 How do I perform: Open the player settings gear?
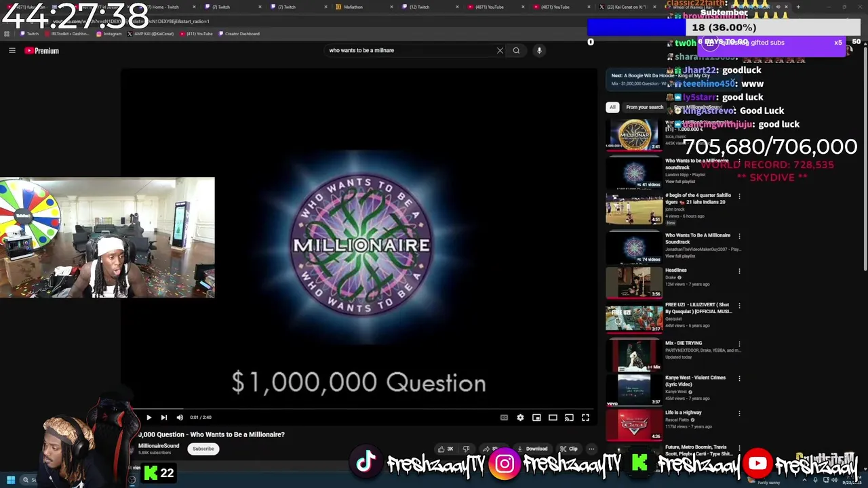point(520,418)
